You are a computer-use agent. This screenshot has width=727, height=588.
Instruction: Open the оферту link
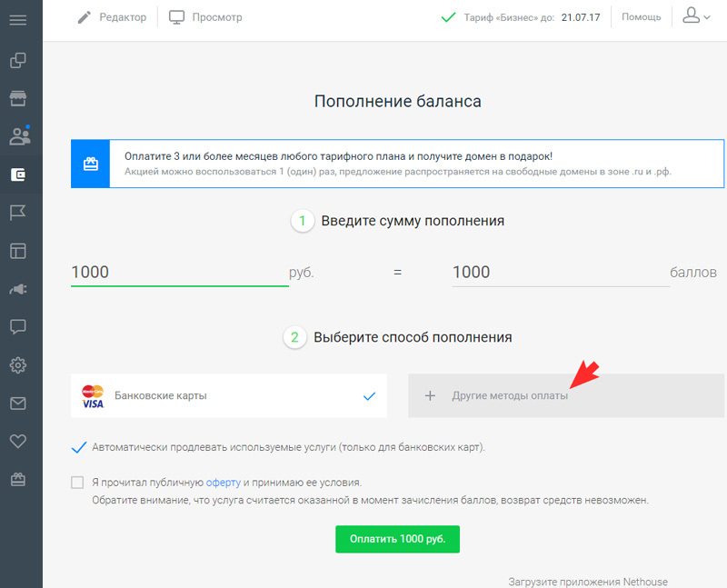(223, 483)
